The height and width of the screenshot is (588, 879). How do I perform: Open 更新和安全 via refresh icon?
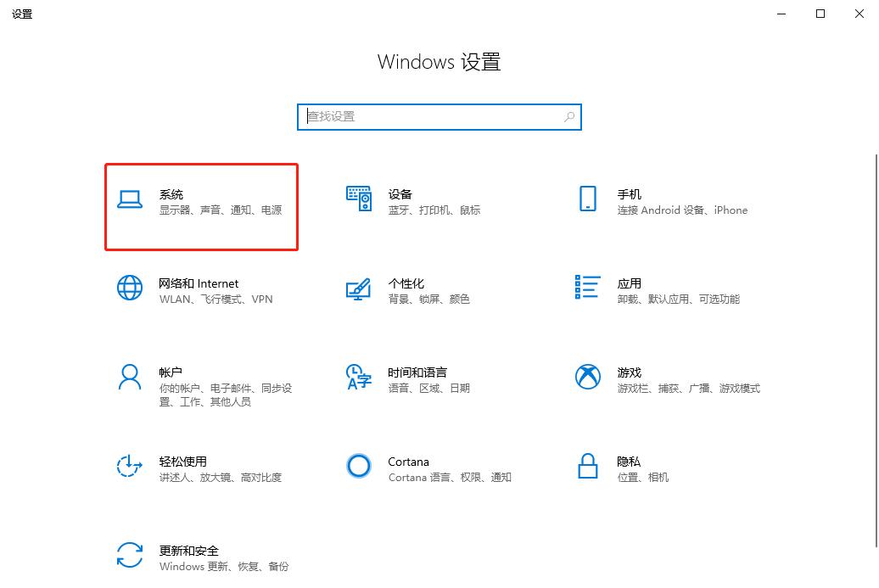pos(129,557)
